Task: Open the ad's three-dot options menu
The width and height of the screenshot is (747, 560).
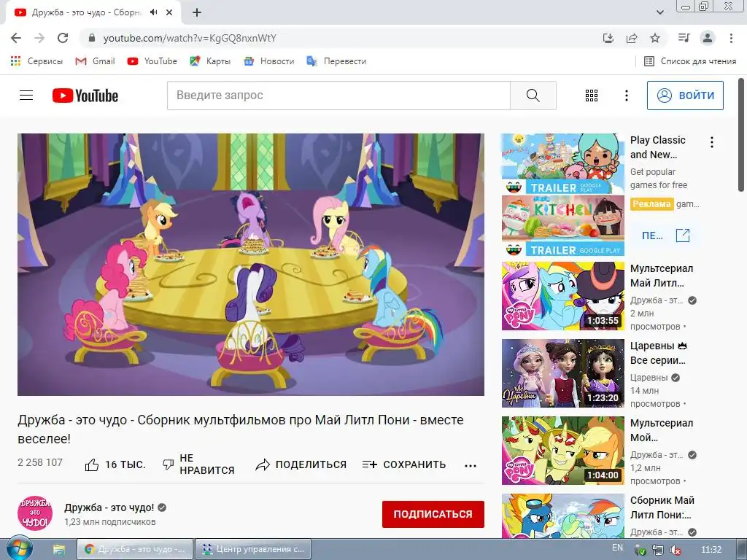Action: click(x=712, y=142)
